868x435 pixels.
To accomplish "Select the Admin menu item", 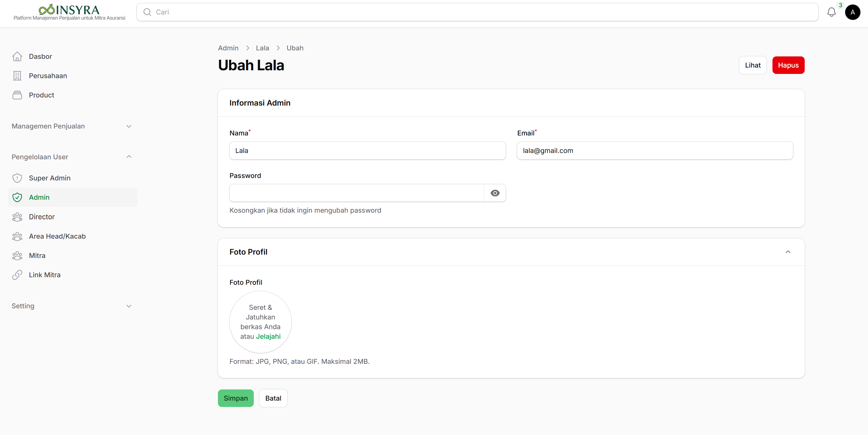I will (72, 197).
